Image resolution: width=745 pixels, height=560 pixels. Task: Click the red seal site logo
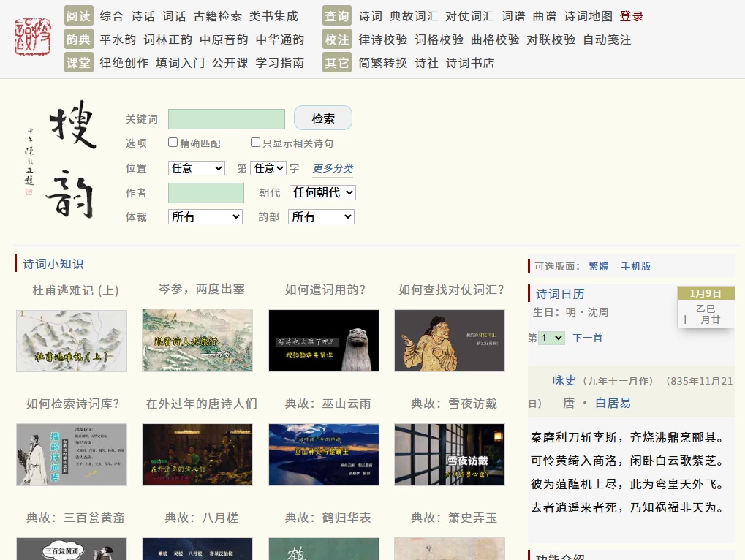pyautogui.click(x=33, y=37)
